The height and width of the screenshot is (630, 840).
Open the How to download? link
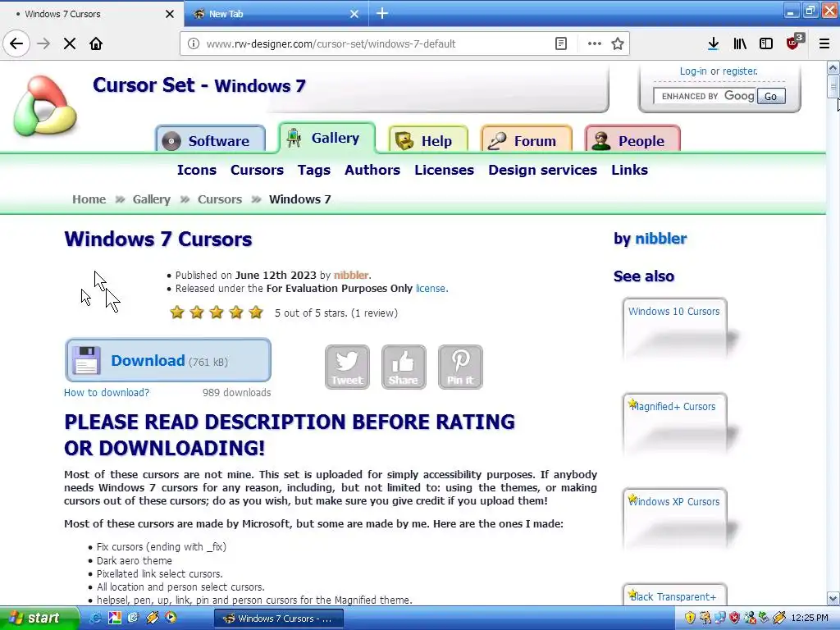(107, 393)
